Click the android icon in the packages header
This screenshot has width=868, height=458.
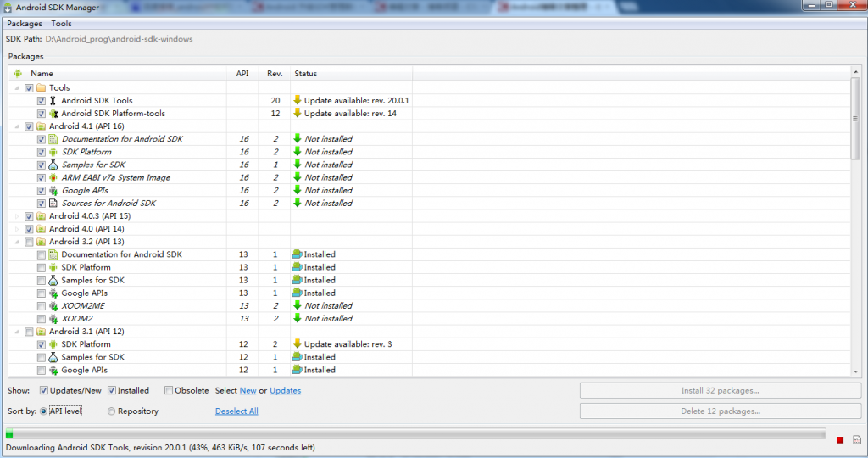click(x=19, y=74)
